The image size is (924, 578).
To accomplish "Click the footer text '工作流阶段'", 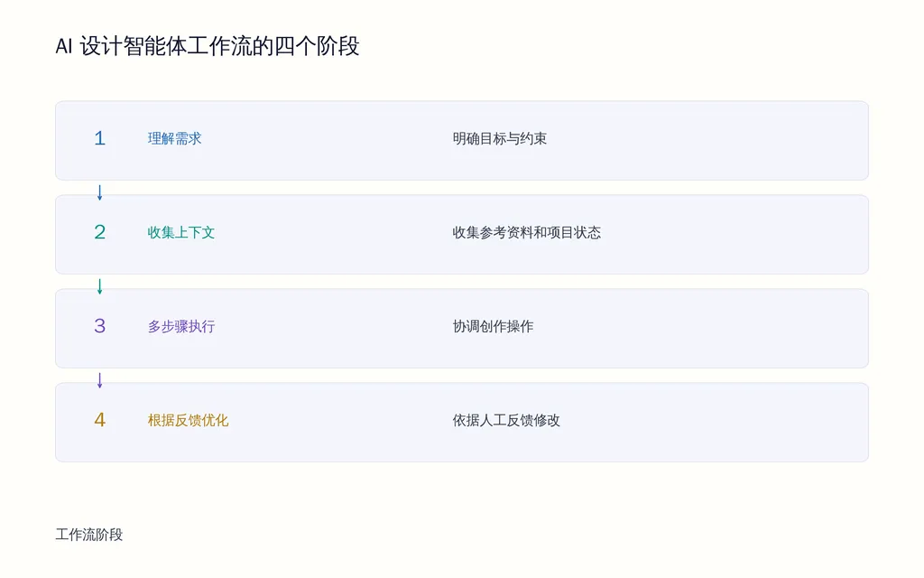I will coord(89,535).
